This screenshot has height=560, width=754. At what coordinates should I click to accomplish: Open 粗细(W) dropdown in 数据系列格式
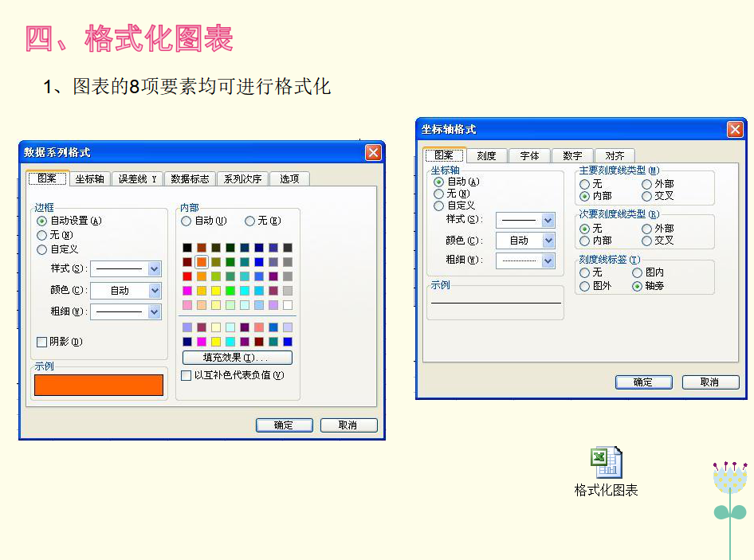[154, 312]
